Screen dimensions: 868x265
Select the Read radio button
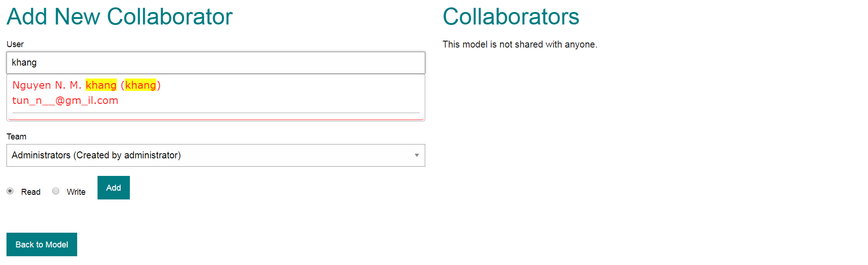pos(10,191)
